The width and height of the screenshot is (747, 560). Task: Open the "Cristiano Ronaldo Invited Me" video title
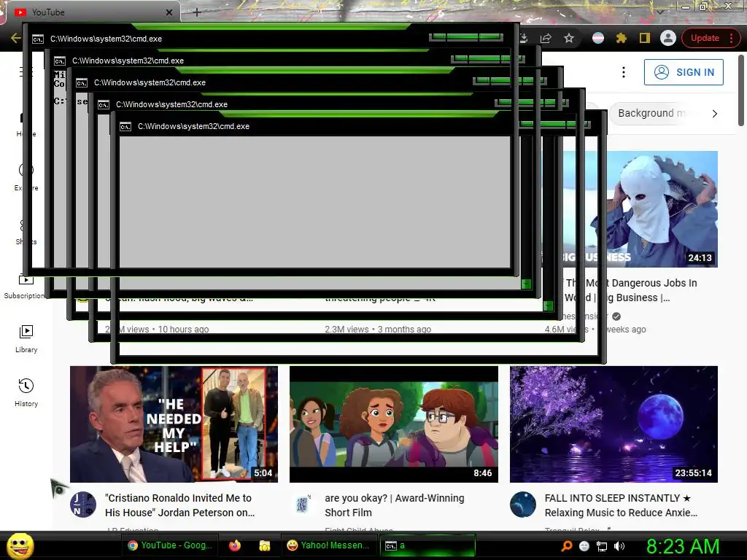179,505
